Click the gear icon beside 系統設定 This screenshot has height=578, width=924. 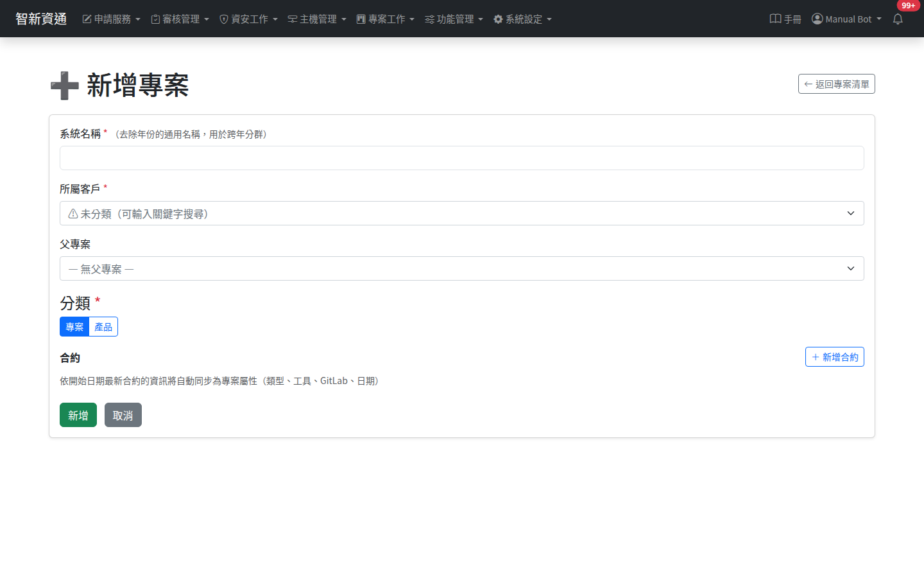tap(498, 19)
